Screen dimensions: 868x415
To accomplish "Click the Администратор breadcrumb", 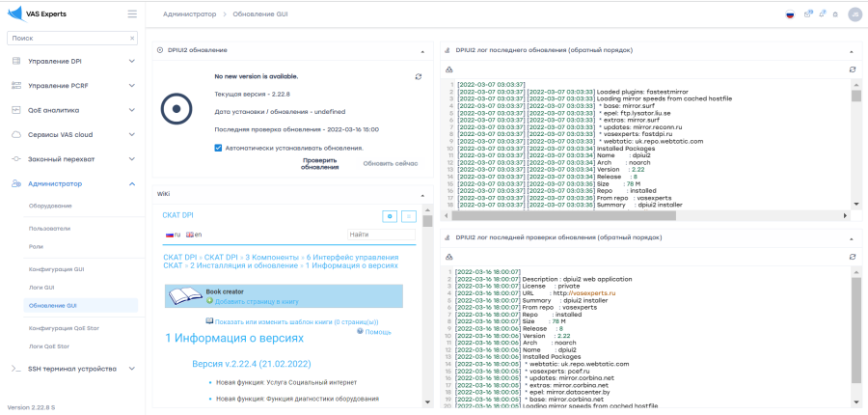I will pos(189,14).
